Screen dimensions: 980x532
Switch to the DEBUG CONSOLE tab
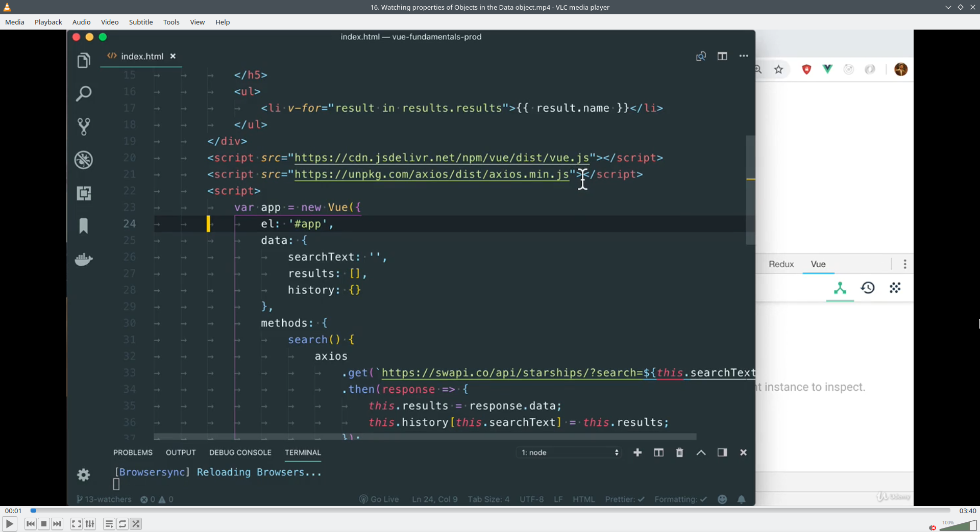coord(240,452)
